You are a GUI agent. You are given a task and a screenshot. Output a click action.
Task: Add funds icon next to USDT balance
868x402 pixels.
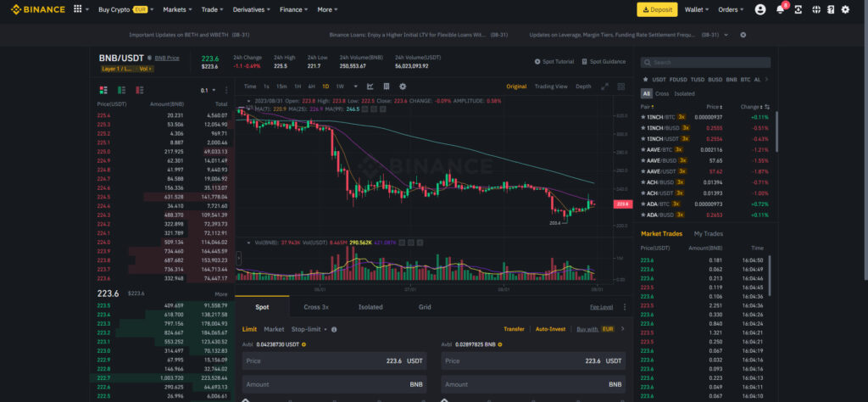click(x=304, y=344)
